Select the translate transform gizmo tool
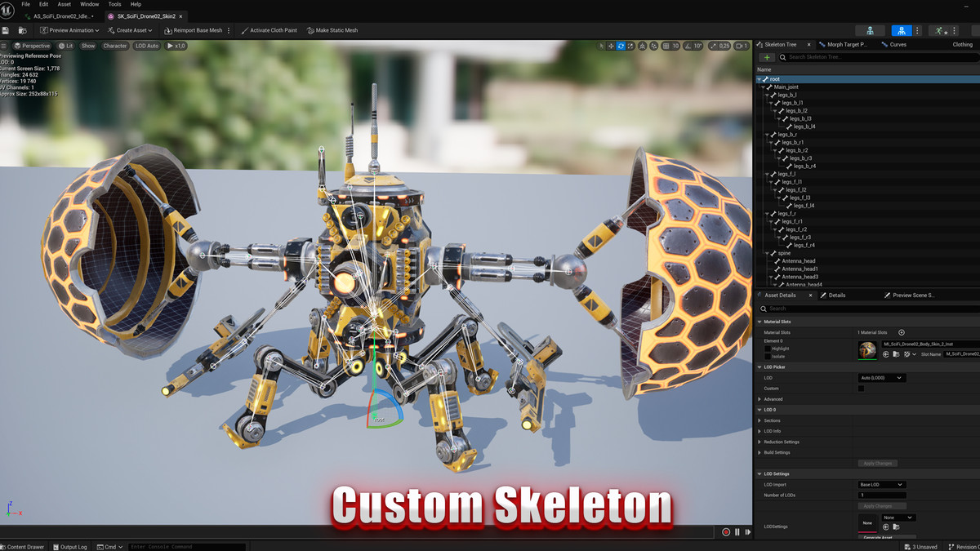 click(x=611, y=46)
